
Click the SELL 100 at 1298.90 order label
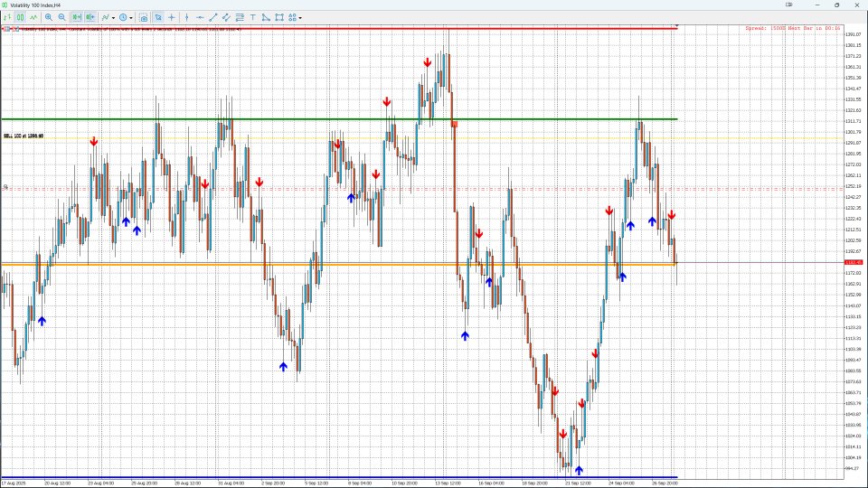pyautogui.click(x=24, y=136)
